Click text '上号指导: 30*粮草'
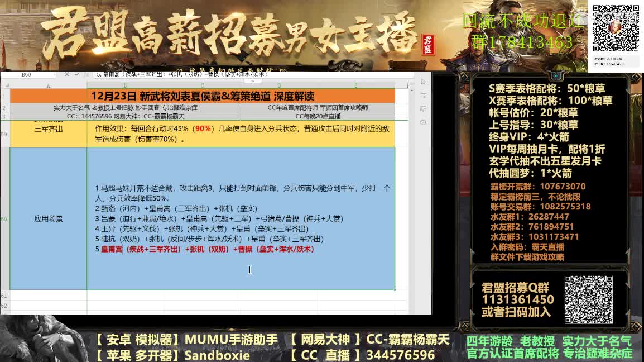644x362 pixels. click(534, 125)
